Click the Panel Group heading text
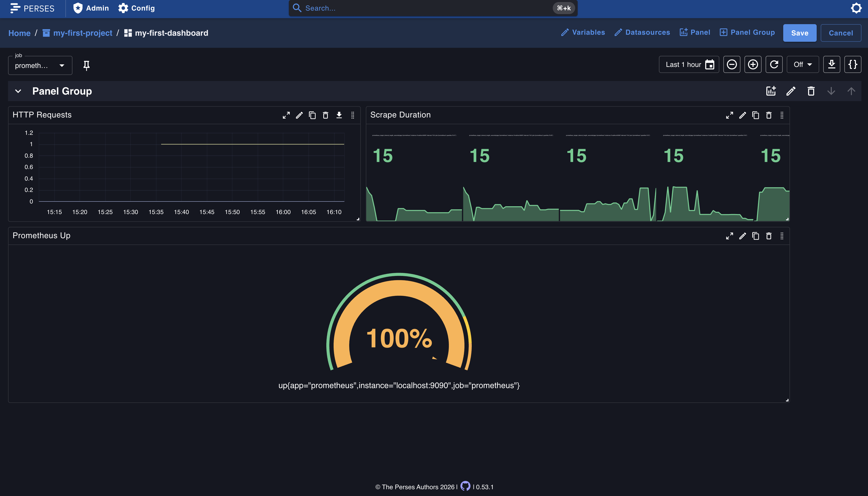Image resolution: width=868 pixels, height=496 pixels. click(x=62, y=91)
